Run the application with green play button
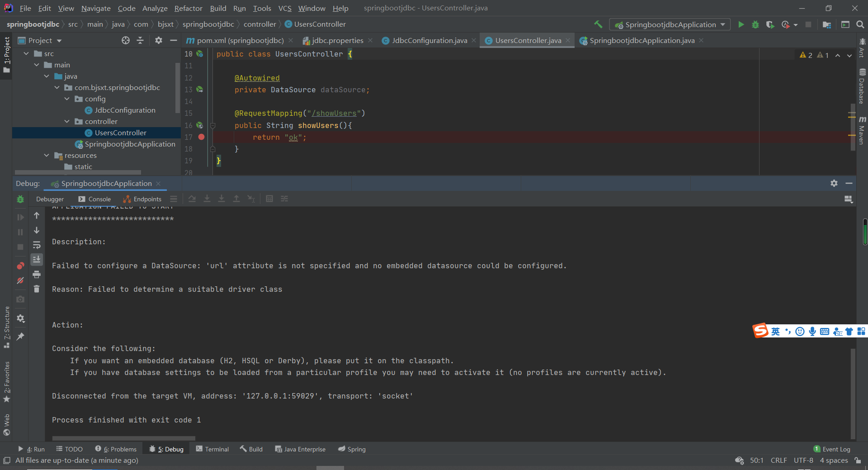This screenshot has height=470, width=868. point(741,24)
